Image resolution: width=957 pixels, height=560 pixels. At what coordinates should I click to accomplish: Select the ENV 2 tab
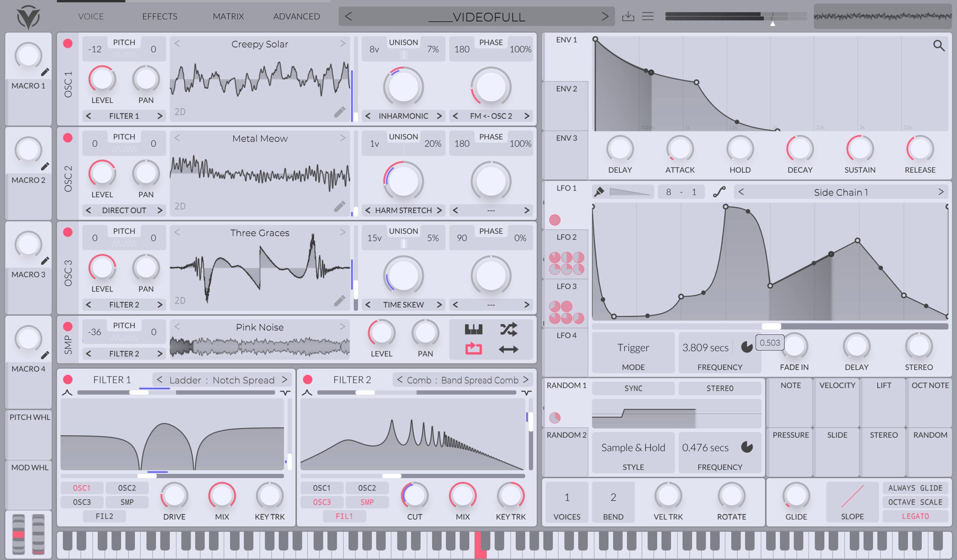(x=566, y=105)
